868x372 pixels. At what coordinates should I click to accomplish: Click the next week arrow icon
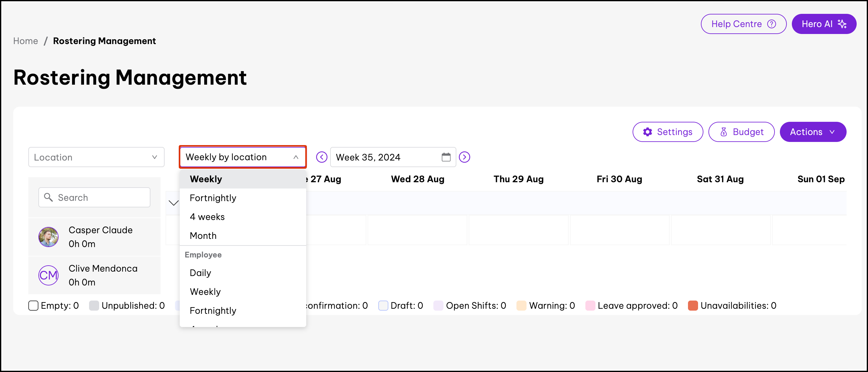tap(464, 157)
